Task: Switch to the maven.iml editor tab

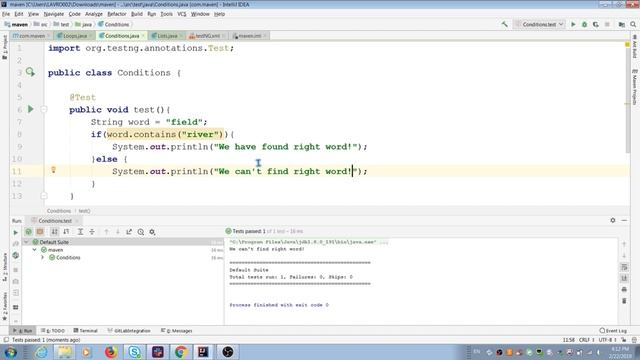Action: (x=249, y=36)
